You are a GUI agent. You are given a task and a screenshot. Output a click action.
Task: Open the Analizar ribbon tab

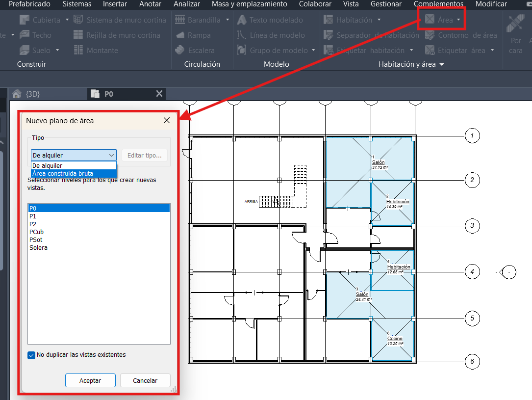point(186,4)
